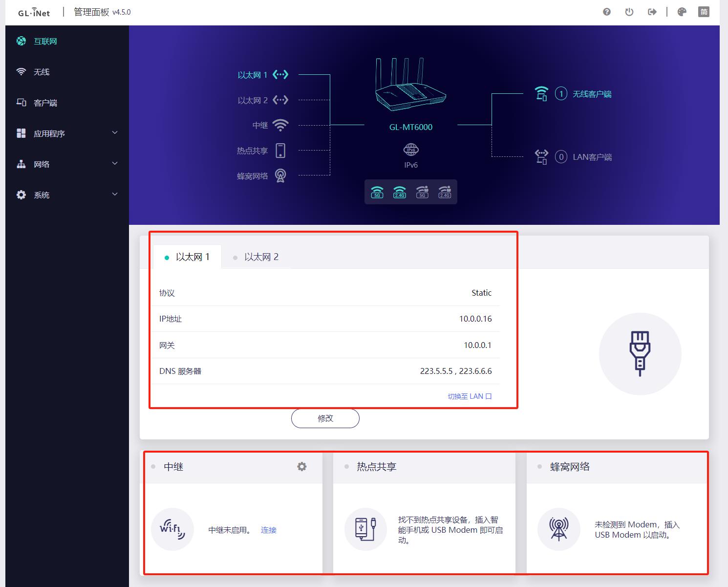Open the help icon in the header
The width and height of the screenshot is (728, 587).
pyautogui.click(x=606, y=12)
